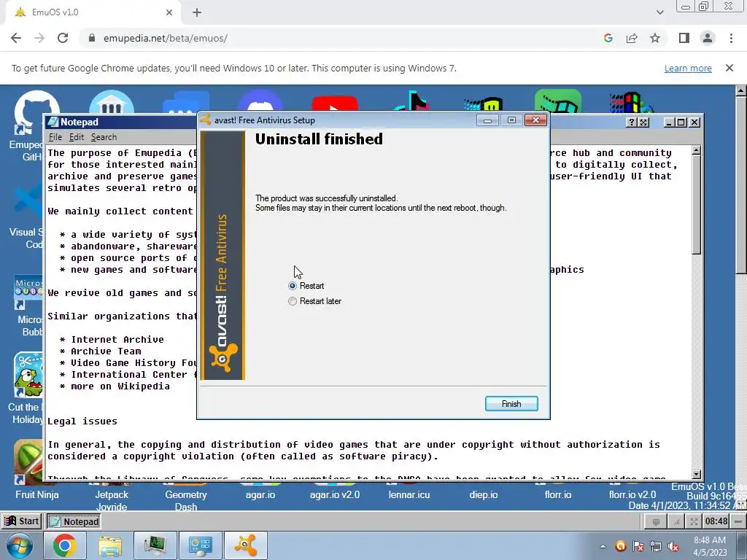Open the system monitor taskbar icon
This screenshot has width=747, height=560.
pyautogui.click(x=155, y=545)
